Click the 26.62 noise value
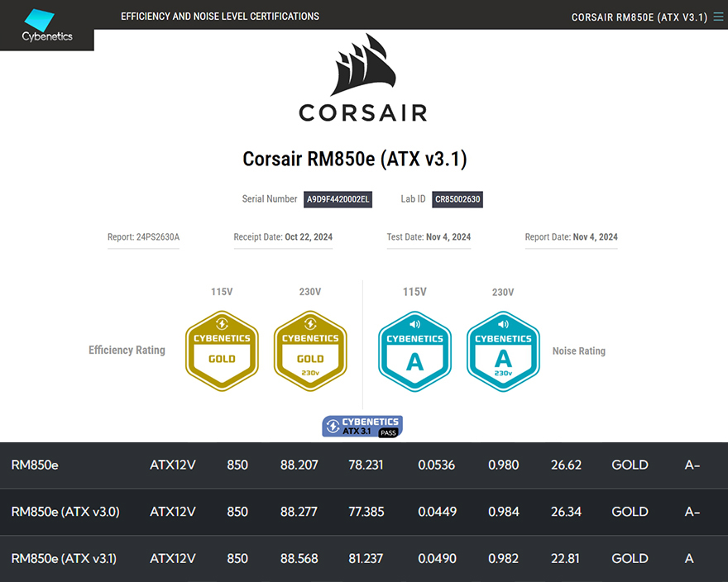 pos(566,465)
